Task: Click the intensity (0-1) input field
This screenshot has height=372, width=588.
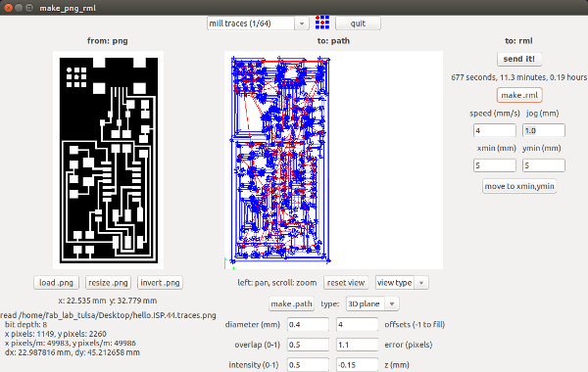Action: [308, 364]
